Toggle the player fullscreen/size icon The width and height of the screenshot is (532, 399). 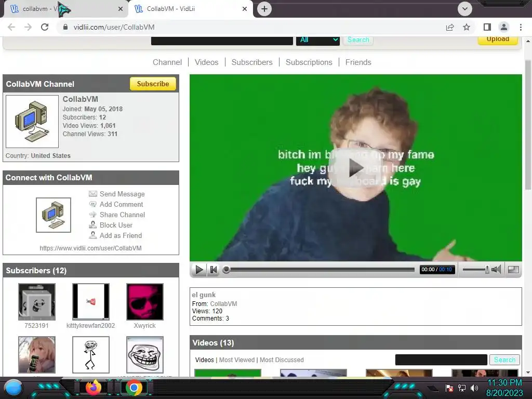tap(513, 270)
